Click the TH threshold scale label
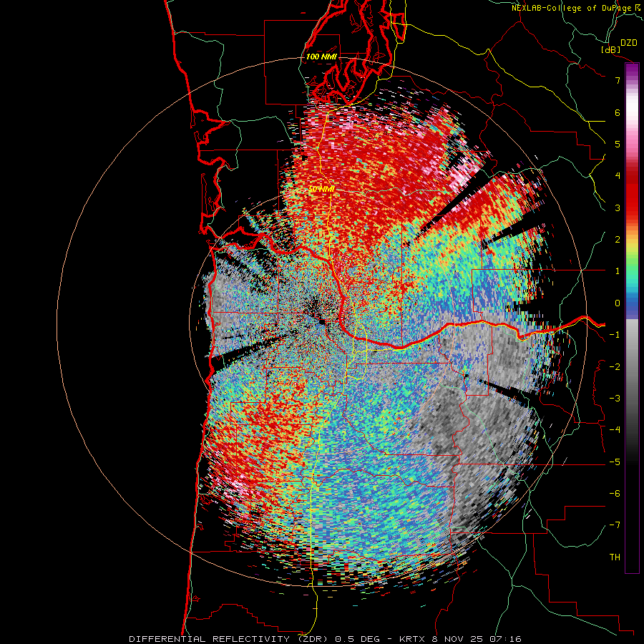 pyautogui.click(x=615, y=557)
